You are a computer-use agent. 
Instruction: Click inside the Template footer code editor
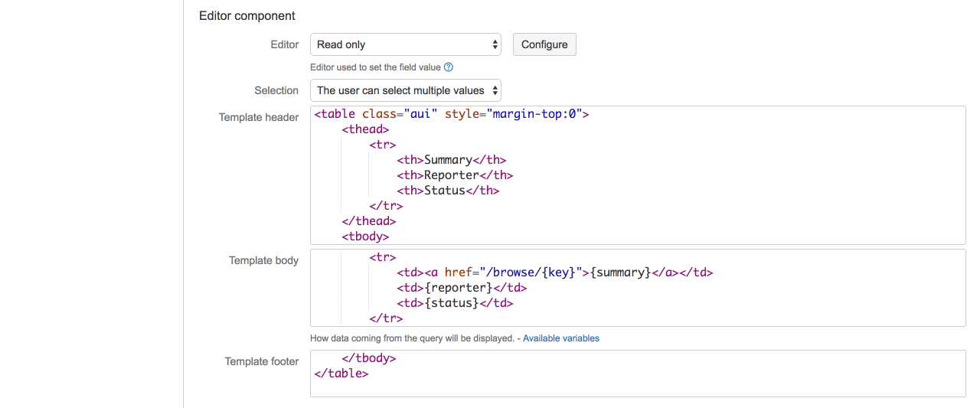[638, 374]
